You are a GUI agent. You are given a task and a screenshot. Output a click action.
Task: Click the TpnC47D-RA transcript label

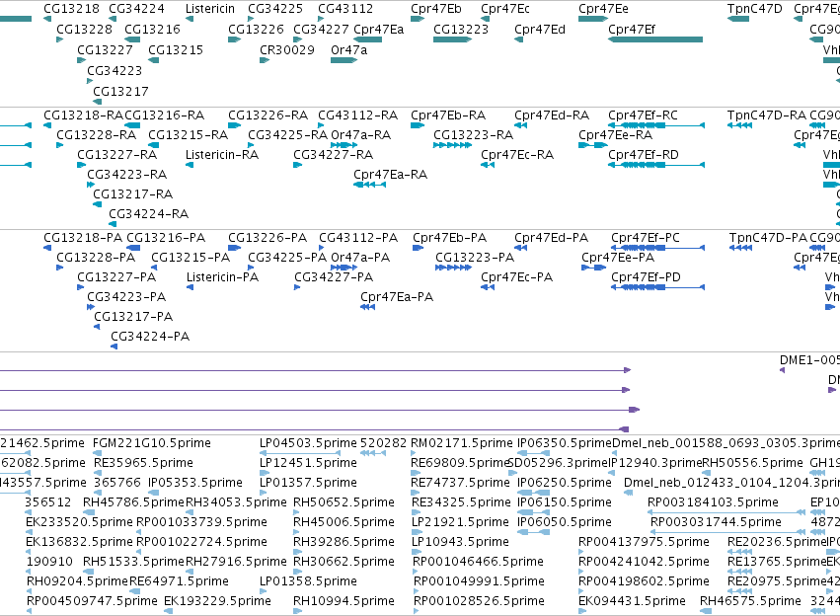(767, 115)
